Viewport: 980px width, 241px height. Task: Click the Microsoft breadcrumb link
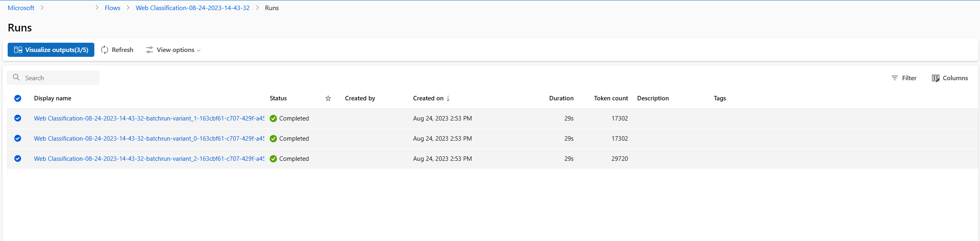[x=21, y=8]
